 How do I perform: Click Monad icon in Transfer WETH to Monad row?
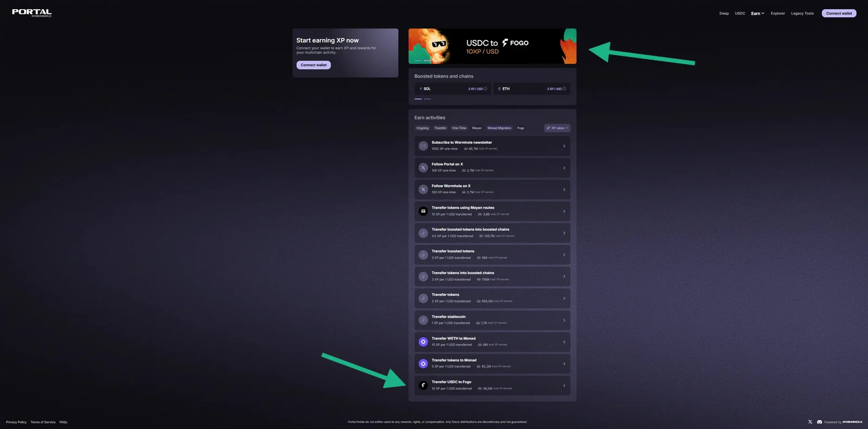pyautogui.click(x=423, y=342)
